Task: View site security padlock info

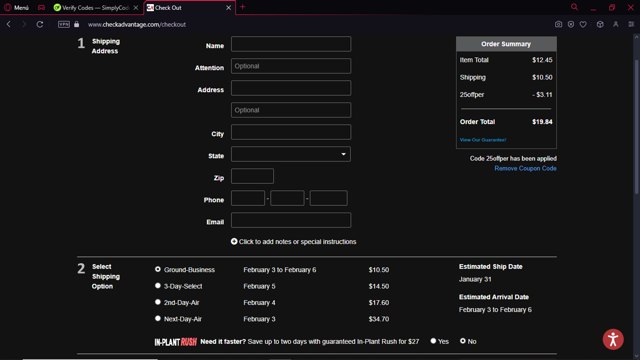Action: [x=76, y=24]
